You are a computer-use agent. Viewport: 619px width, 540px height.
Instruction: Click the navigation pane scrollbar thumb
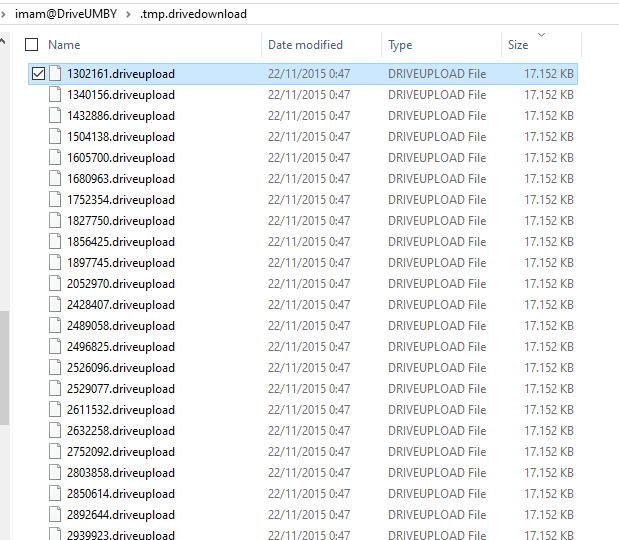[x=4, y=368]
